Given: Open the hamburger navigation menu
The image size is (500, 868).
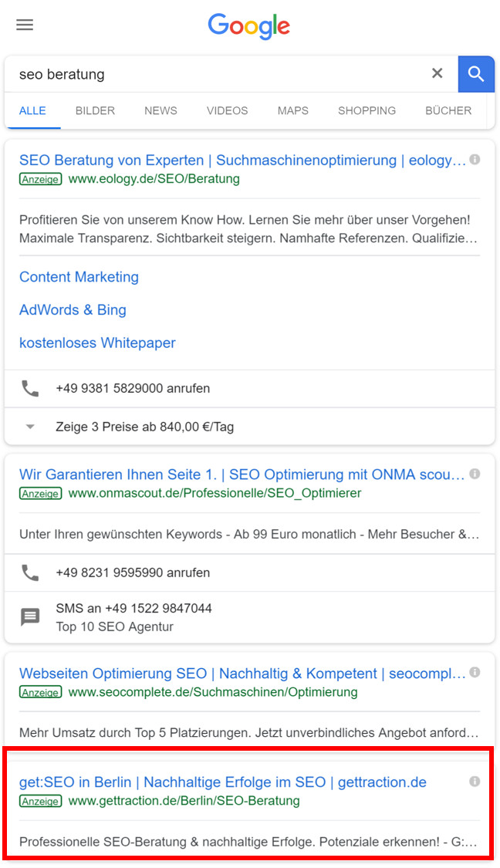Looking at the screenshot, I should 24,24.
